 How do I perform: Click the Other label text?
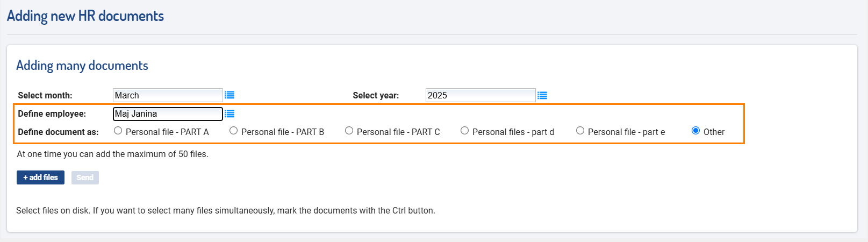tap(714, 132)
